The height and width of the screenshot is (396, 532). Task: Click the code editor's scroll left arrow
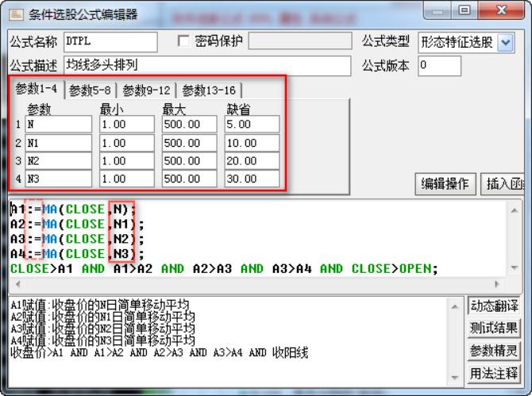[18, 284]
